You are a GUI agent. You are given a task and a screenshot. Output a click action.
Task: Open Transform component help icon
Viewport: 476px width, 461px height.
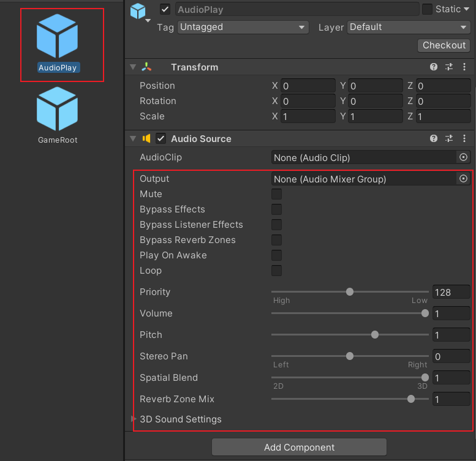coord(434,67)
